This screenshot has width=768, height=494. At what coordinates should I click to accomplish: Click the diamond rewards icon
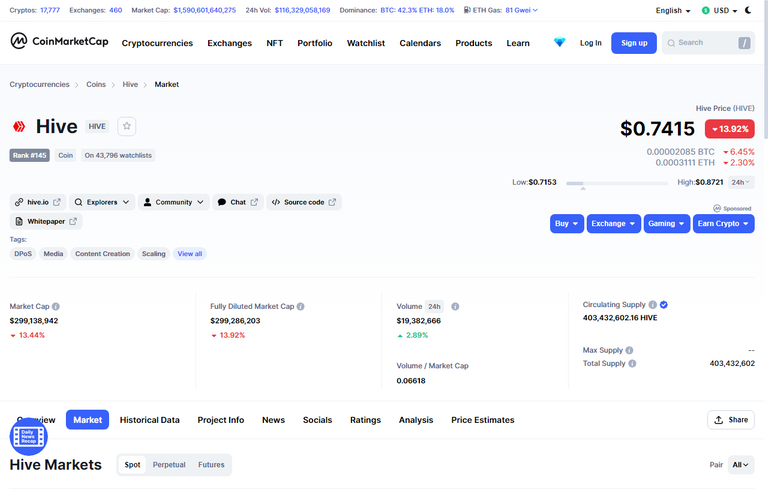(559, 43)
